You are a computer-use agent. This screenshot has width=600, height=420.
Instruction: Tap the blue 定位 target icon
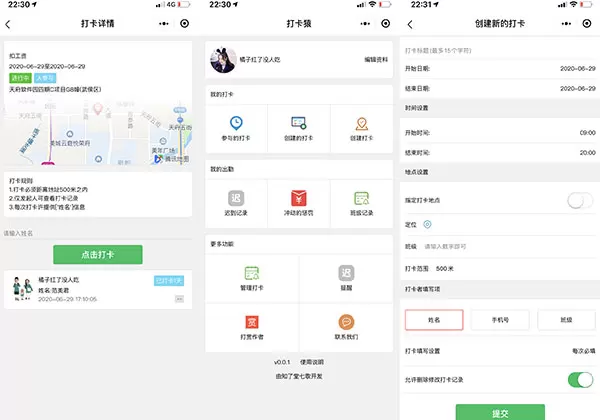point(427,225)
